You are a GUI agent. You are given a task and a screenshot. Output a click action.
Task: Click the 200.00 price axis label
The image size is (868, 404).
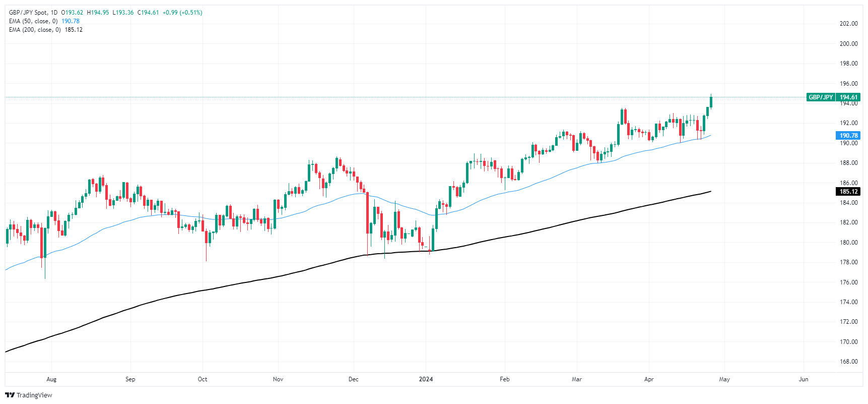(x=848, y=44)
